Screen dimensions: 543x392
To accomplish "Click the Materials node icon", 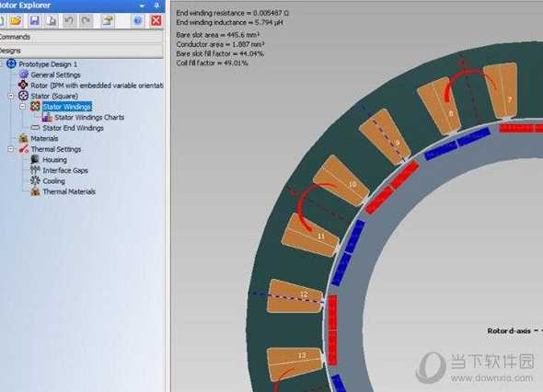I will tap(23, 138).
